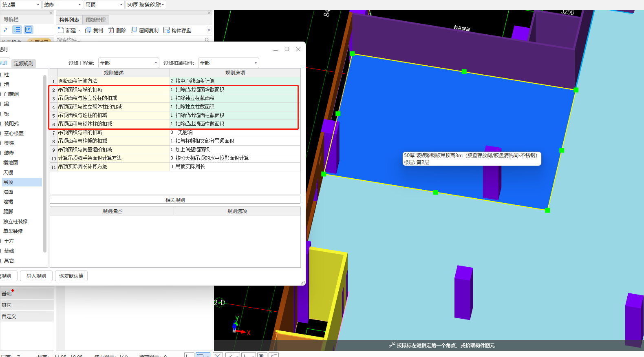The height and width of the screenshot is (357, 644).
Task: Click the top-right green corner grip of ceiling
Action: coord(576,90)
